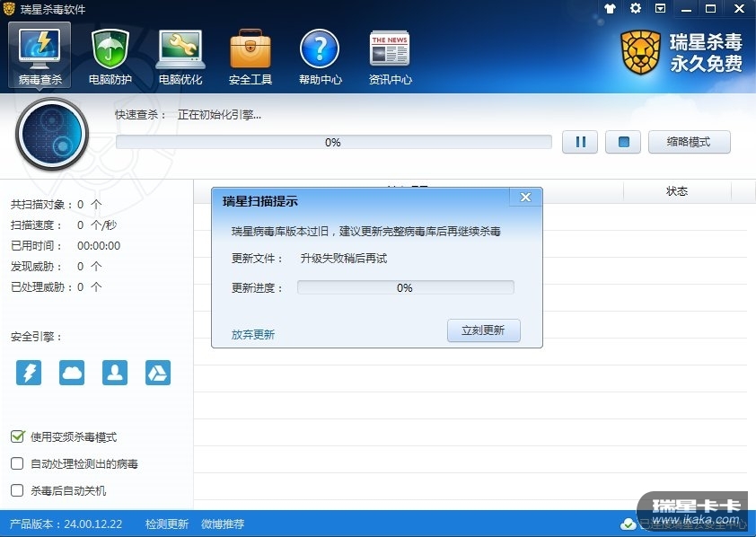Click the 升级失败稍后再试 status text
Image resolution: width=756 pixels, height=537 pixels.
tap(344, 259)
